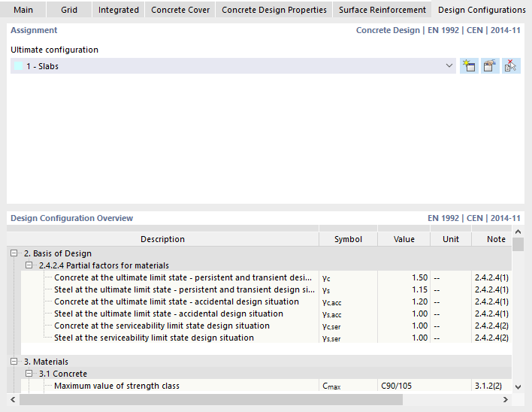The image size is (532, 412).
Task: Click the C90/105 maximum strength class value
Action: point(404,386)
